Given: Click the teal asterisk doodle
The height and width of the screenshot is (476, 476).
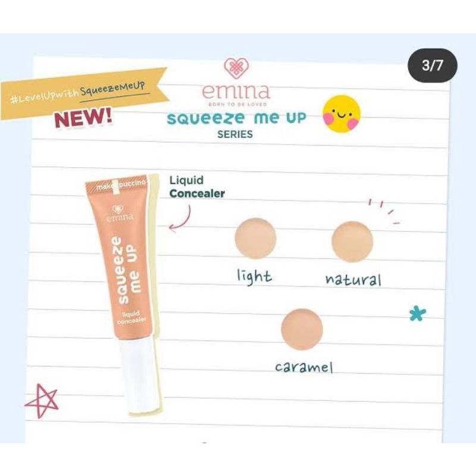Looking at the screenshot, I should [418, 314].
